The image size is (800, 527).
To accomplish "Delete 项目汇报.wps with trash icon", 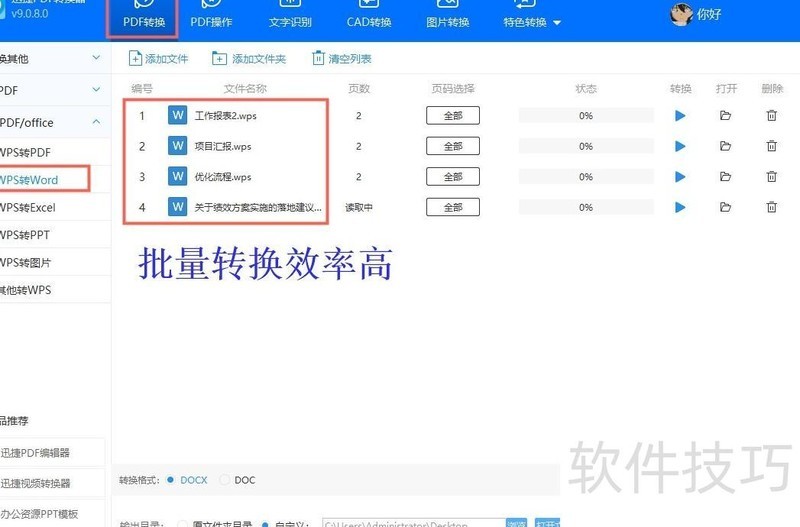I will [x=771, y=146].
